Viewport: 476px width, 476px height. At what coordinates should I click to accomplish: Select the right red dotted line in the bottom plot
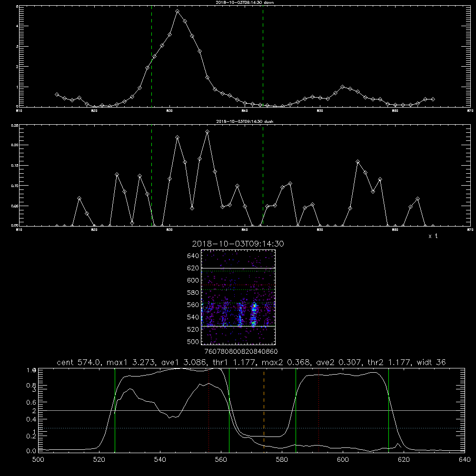(x=319, y=410)
